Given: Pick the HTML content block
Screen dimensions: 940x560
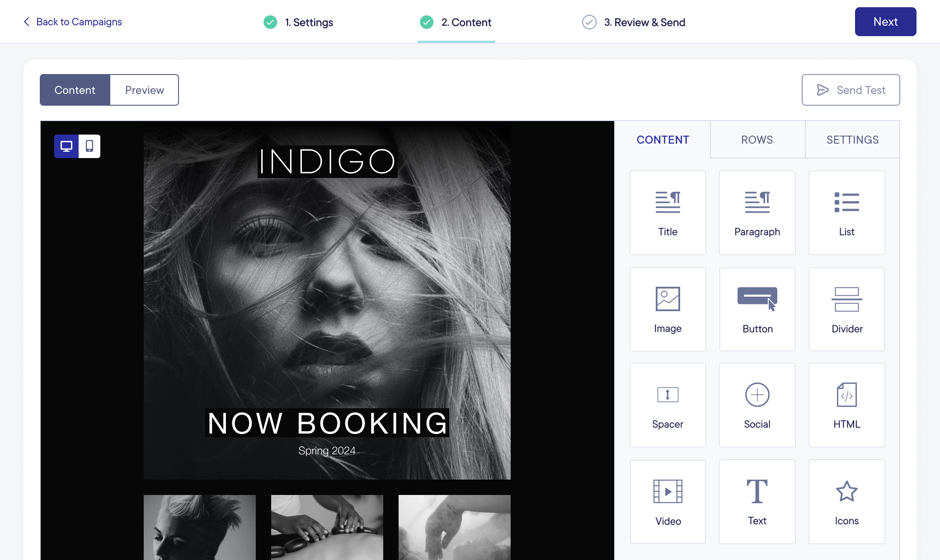Looking at the screenshot, I should (846, 405).
